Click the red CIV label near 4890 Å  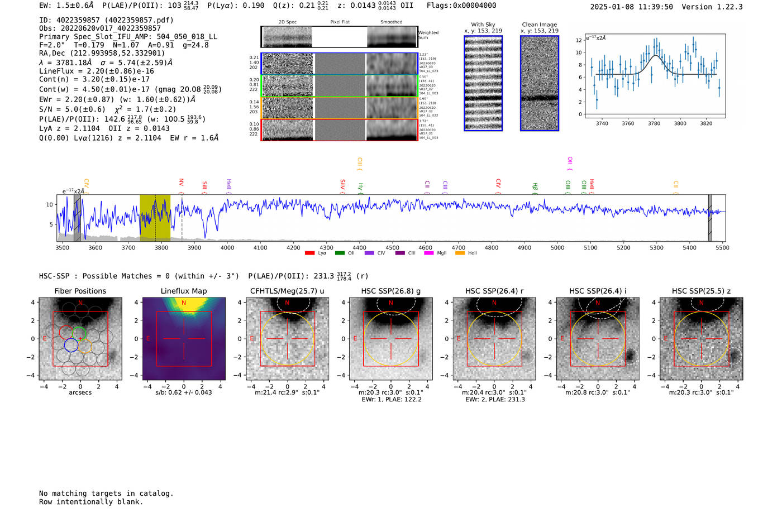(x=498, y=186)
